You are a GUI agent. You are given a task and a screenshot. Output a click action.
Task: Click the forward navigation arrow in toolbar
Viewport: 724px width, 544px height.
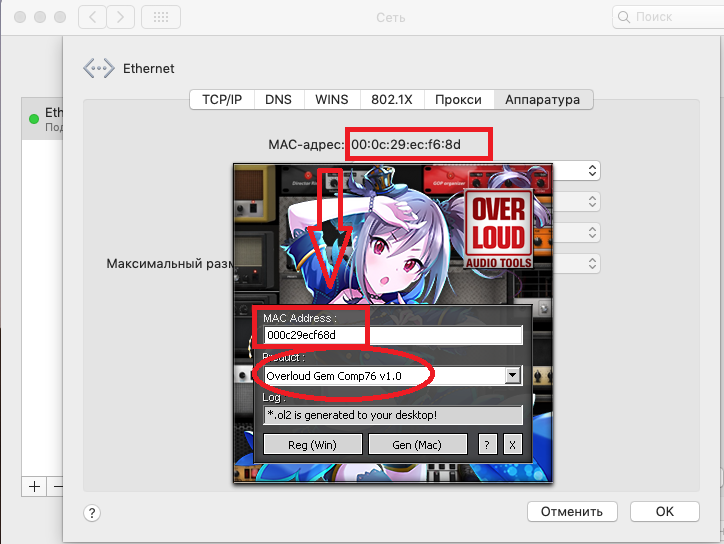(120, 17)
